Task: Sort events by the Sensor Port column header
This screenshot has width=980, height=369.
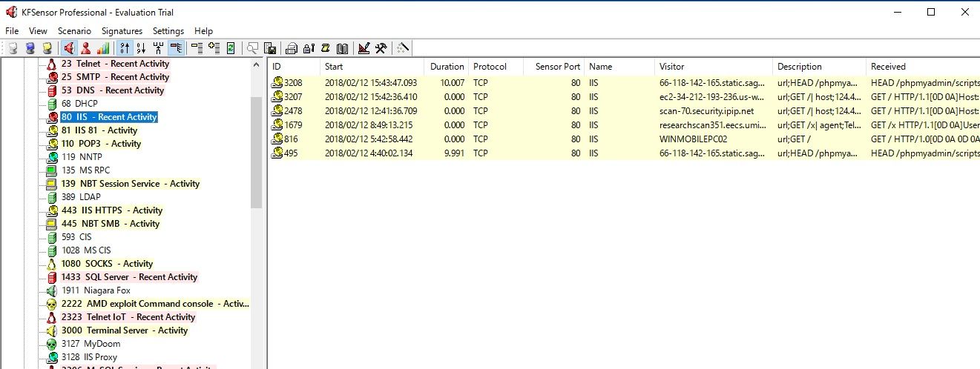Action: tap(554, 67)
